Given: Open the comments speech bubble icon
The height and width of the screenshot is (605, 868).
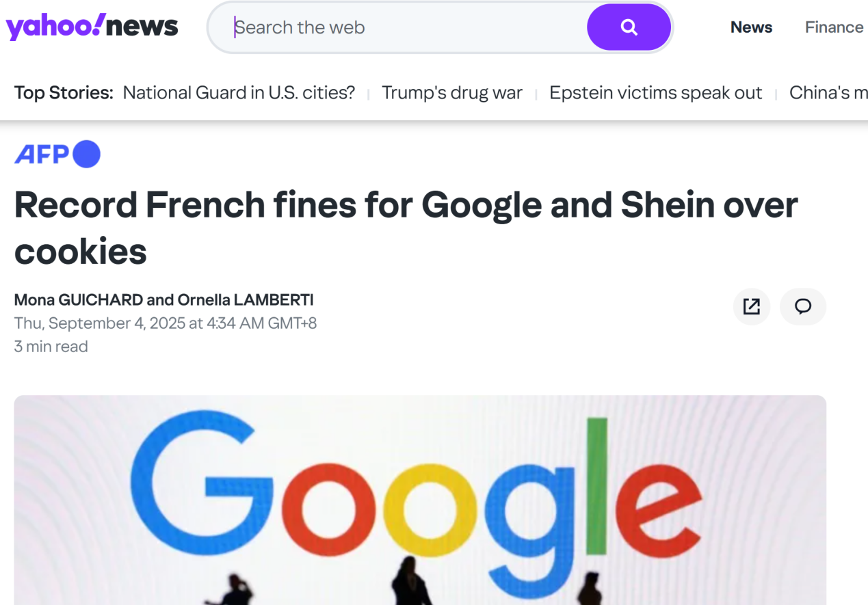Looking at the screenshot, I should [803, 306].
